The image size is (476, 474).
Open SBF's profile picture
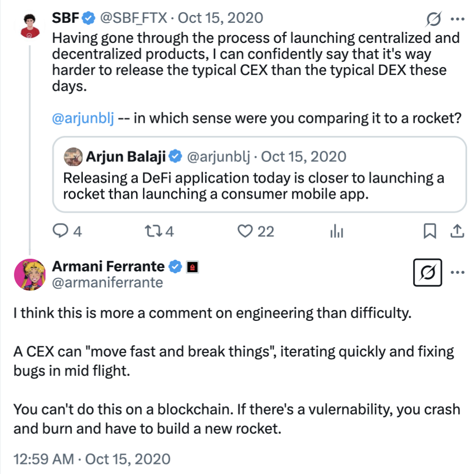[x=31, y=25]
